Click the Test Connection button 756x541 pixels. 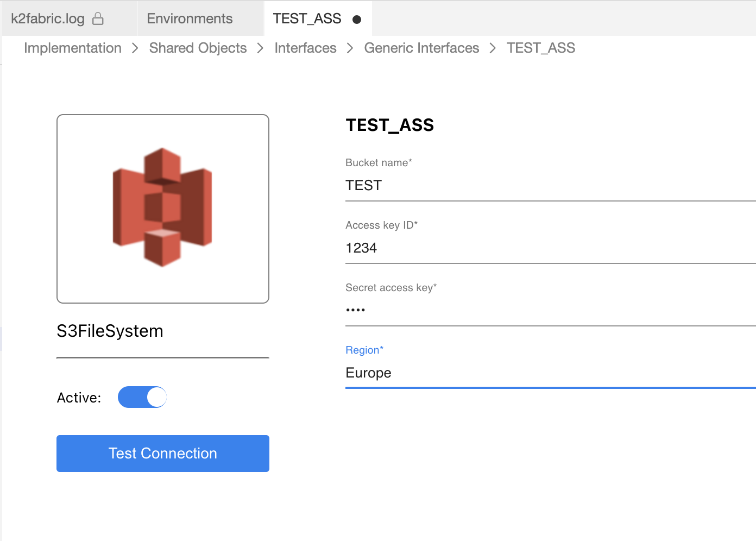(163, 454)
